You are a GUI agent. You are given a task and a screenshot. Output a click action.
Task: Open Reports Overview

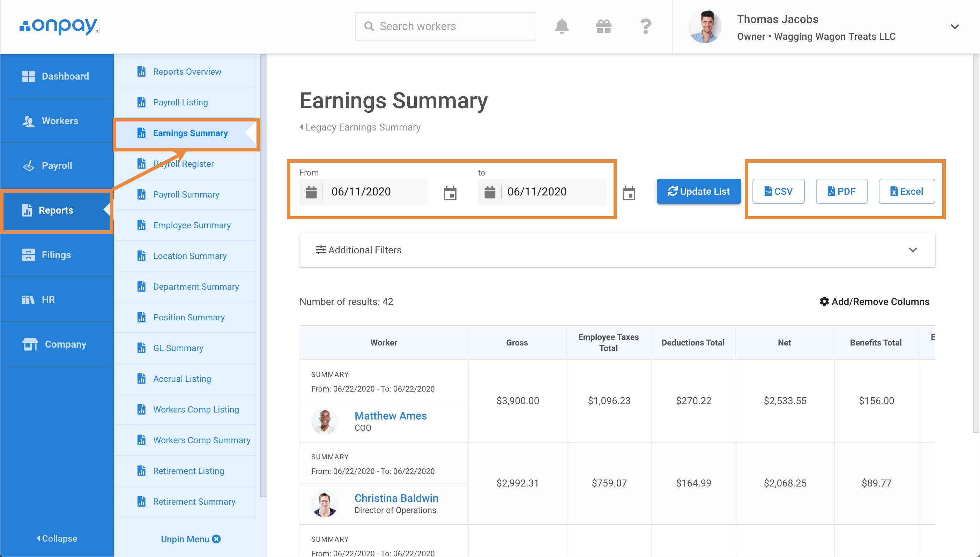pos(185,72)
